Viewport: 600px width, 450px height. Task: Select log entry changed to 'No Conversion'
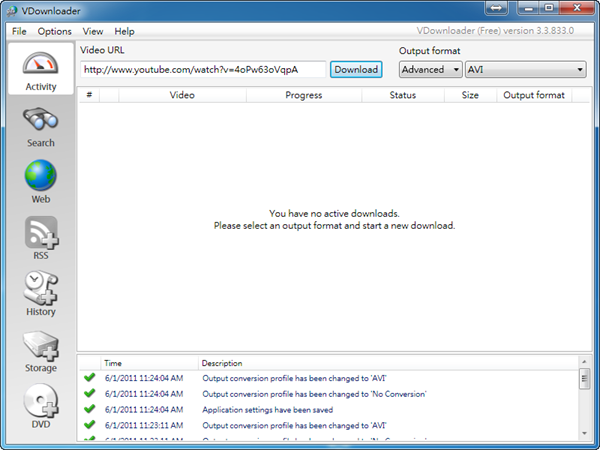tap(314, 394)
